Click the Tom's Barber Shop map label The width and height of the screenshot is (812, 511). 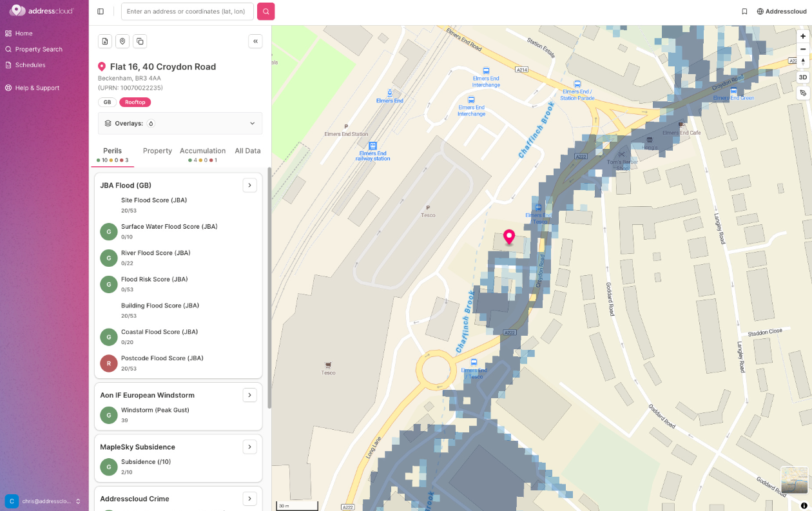point(622,165)
